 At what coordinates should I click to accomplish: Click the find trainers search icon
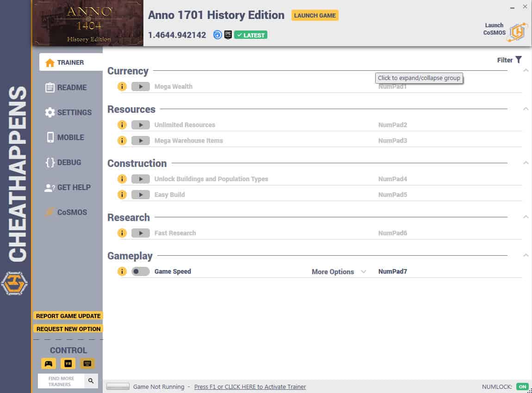pyautogui.click(x=91, y=381)
